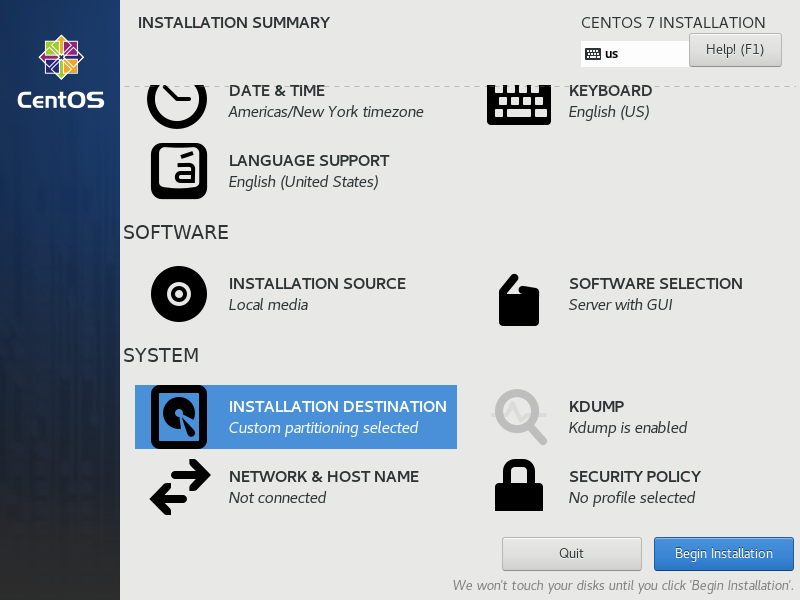The image size is (800, 600).
Task: Click the Software Selection package icon
Action: (519, 300)
